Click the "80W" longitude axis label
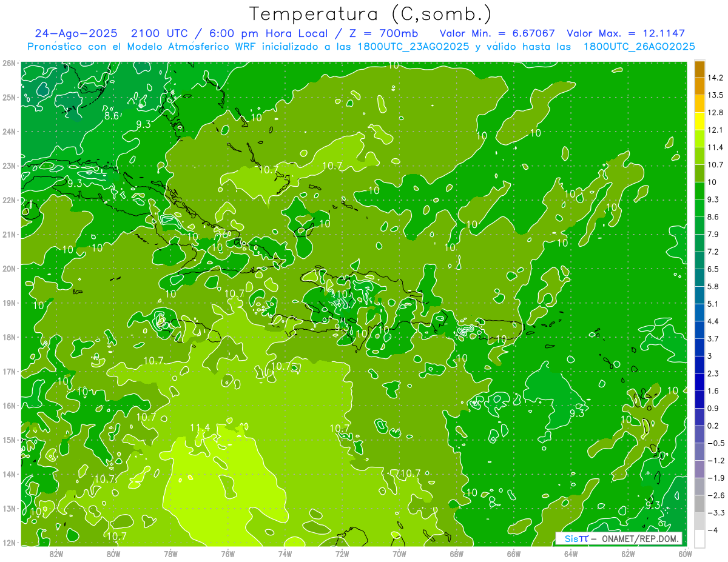This screenshot has width=728, height=562. click(113, 554)
